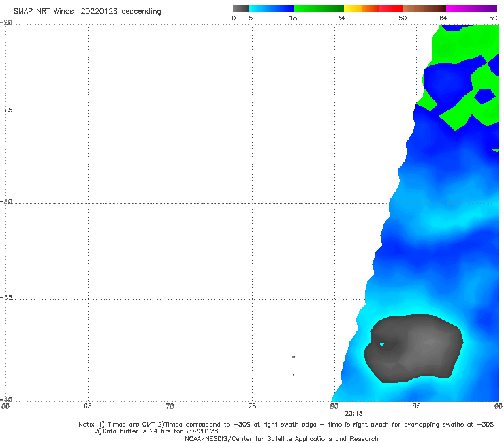Click the longitude label '65'

pyautogui.click(x=88, y=406)
